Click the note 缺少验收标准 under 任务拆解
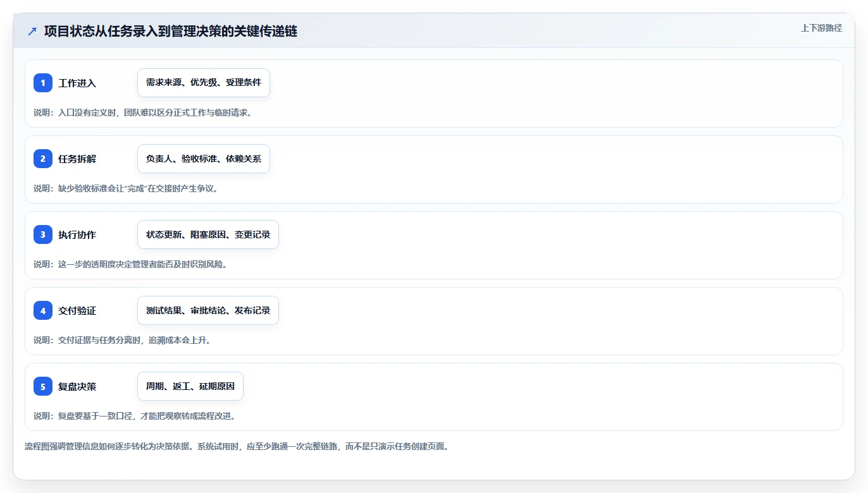The height and width of the screenshot is (493, 868). pyautogui.click(x=125, y=188)
